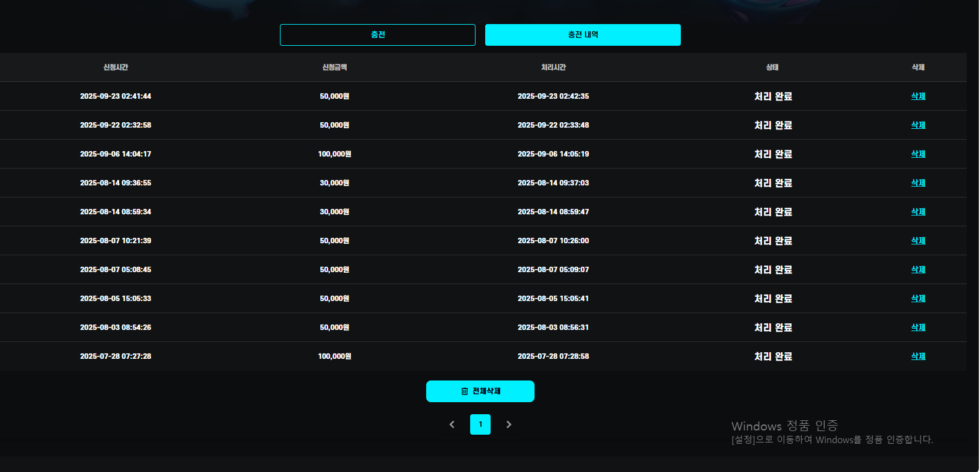This screenshot has width=980, height=472.
Task: Click the 처리시간 column header
Action: [553, 67]
